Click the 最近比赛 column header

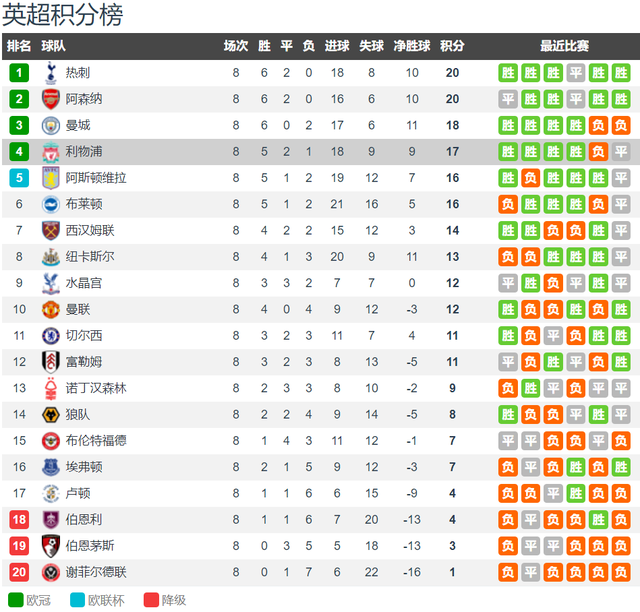[x=564, y=46]
